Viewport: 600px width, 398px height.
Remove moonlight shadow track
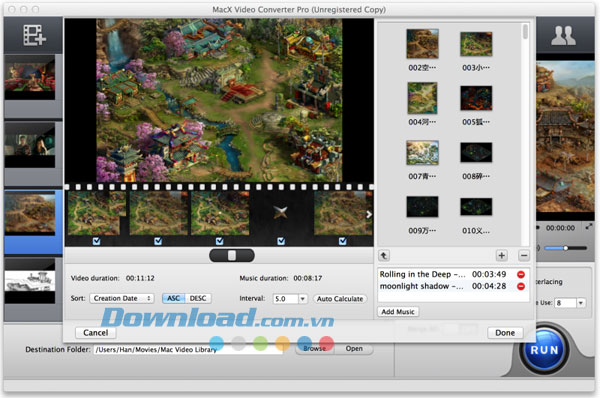tap(521, 286)
